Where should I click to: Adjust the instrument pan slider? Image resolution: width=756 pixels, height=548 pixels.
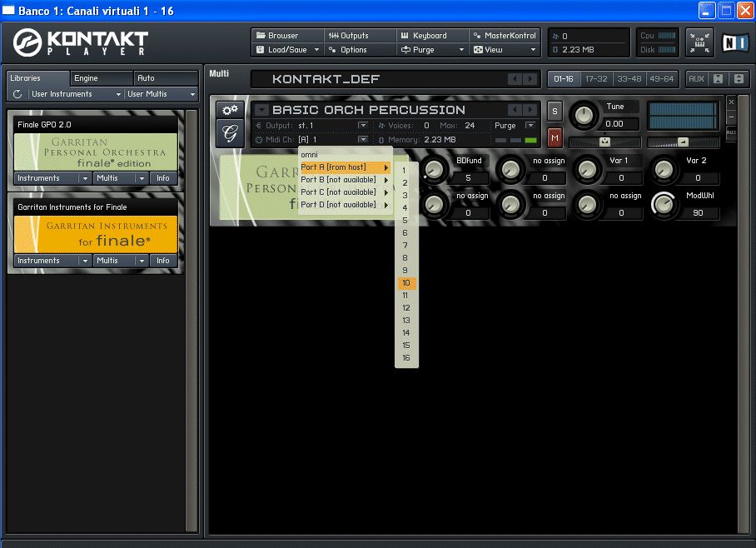[604, 142]
